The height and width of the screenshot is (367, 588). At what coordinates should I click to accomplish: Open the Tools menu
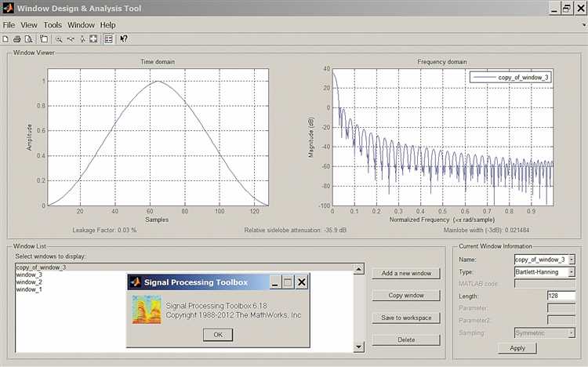point(53,25)
